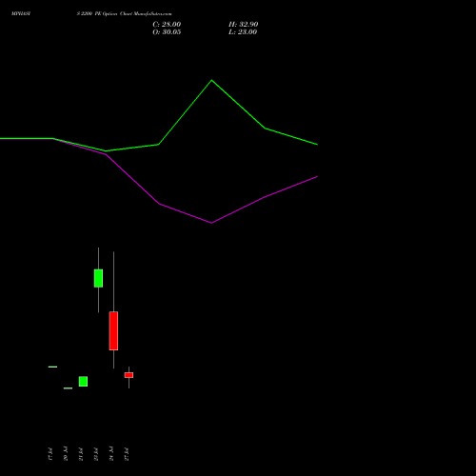Viewport: 476px width, 476px height.
Task: Click the lowest point of the magenta line
Action: click(x=211, y=223)
